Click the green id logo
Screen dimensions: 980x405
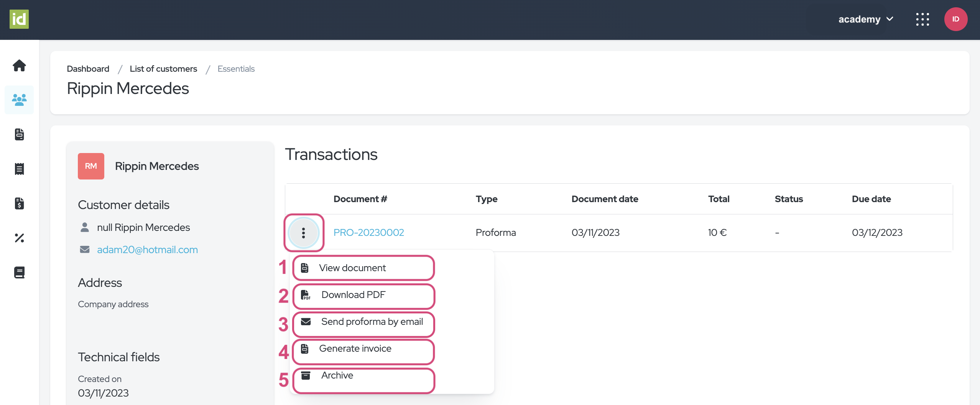click(19, 19)
